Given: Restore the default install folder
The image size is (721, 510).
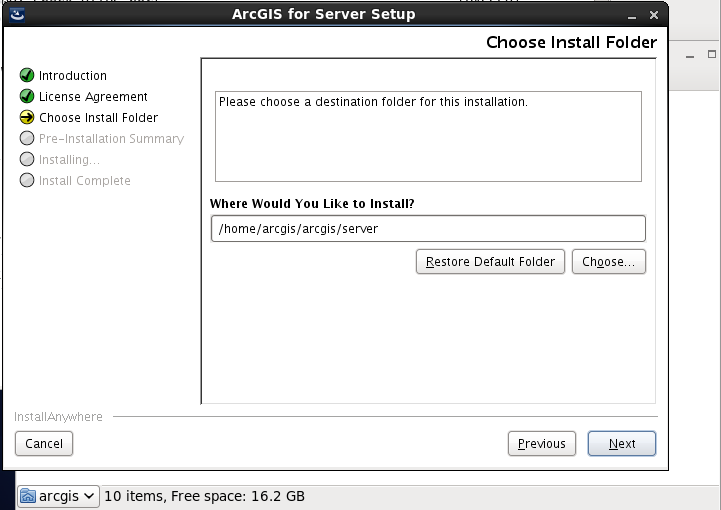Looking at the screenshot, I should point(490,262).
